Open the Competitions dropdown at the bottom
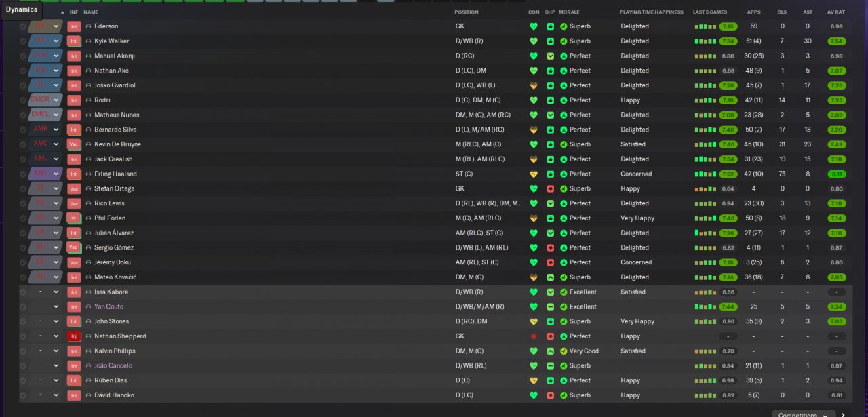Screen dimensions: 868x417 point(804,414)
